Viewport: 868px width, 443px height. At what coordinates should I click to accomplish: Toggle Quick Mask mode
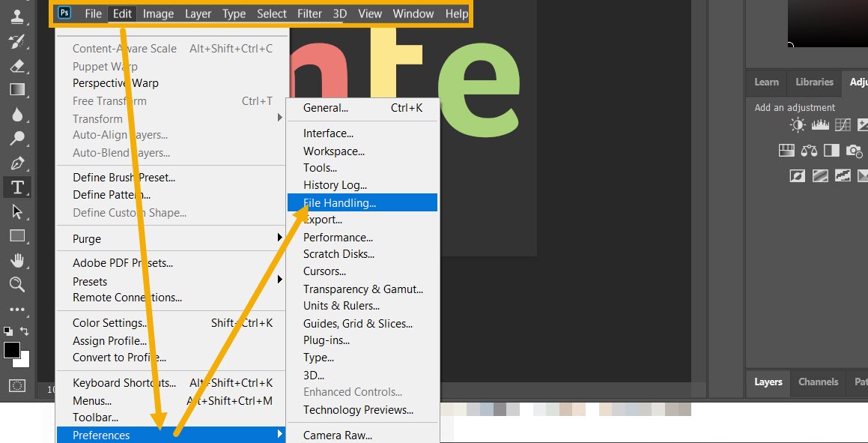coord(16,385)
